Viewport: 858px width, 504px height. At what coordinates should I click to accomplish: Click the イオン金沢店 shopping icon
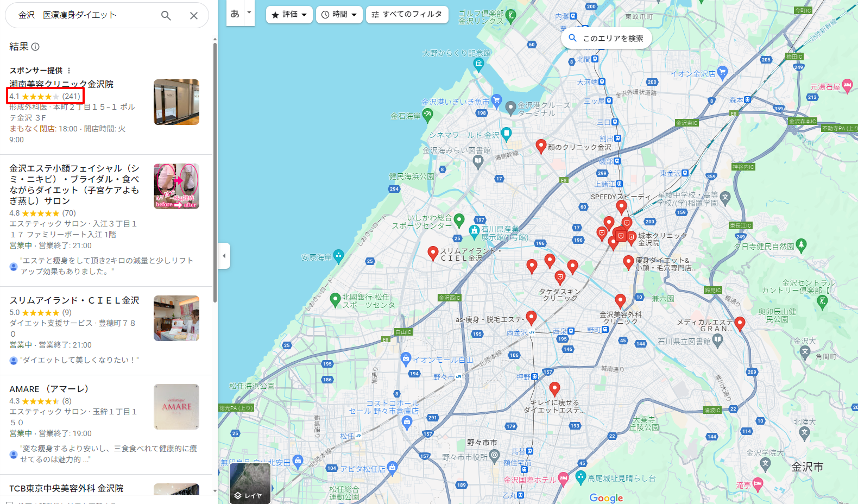click(722, 72)
